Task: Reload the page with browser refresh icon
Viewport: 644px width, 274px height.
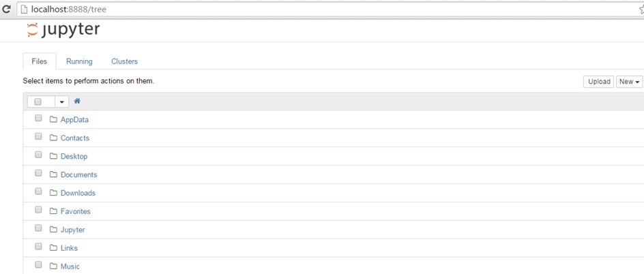Action: pyautogui.click(x=6, y=10)
